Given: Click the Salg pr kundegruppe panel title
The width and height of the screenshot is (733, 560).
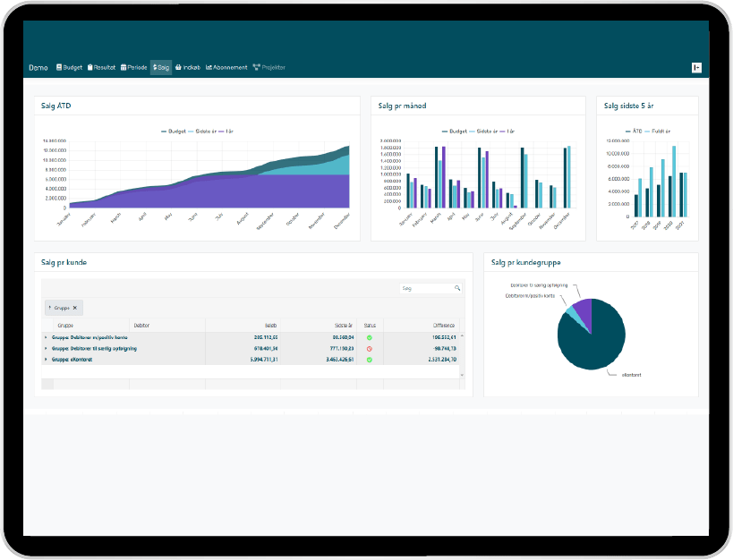Looking at the screenshot, I should [x=526, y=263].
